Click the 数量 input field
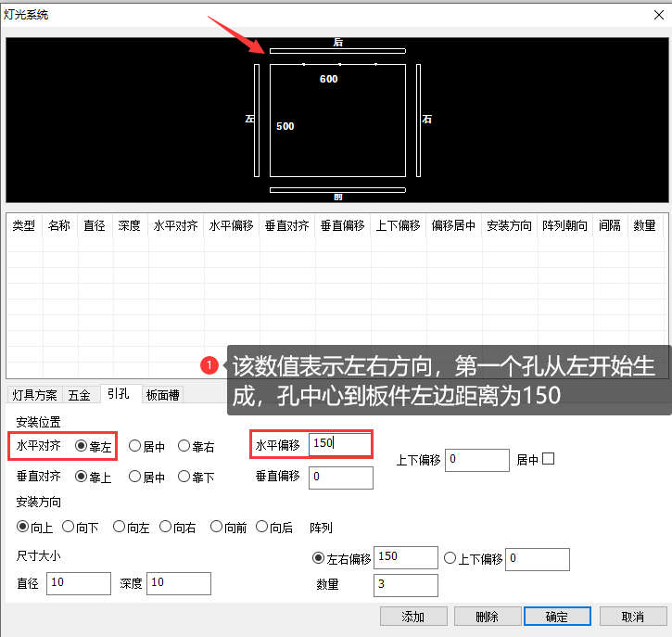 406,585
